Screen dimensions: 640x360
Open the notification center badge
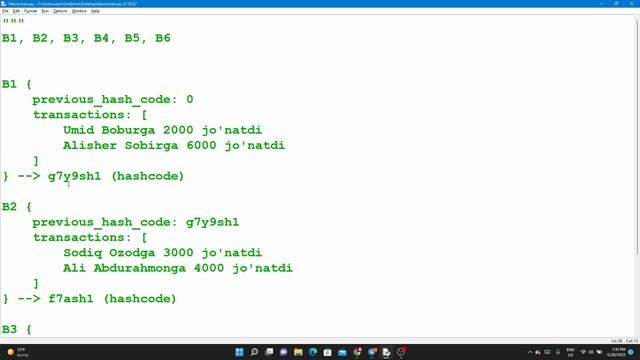click(631, 352)
